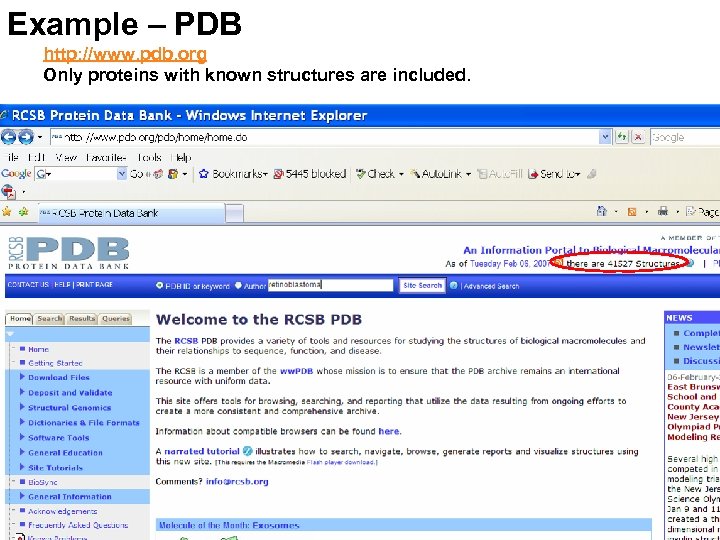Image resolution: width=720 pixels, height=540 pixels.
Task: Click the empty new tab button
Action: coord(235,214)
